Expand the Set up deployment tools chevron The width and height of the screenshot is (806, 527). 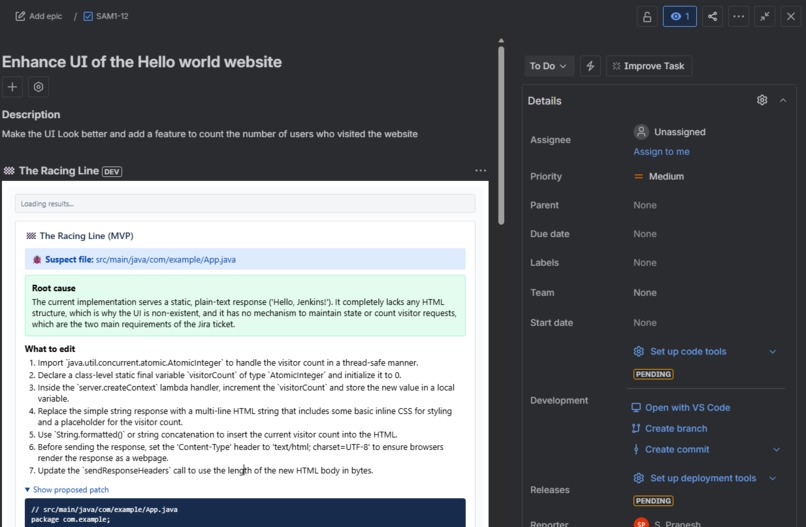coord(773,478)
